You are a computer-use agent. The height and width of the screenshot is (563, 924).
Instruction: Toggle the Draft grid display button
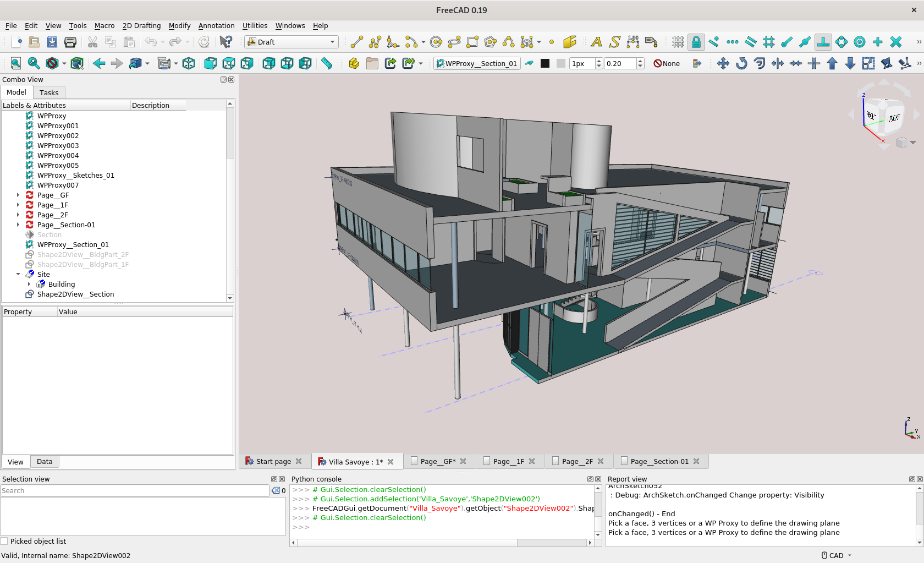point(678,42)
